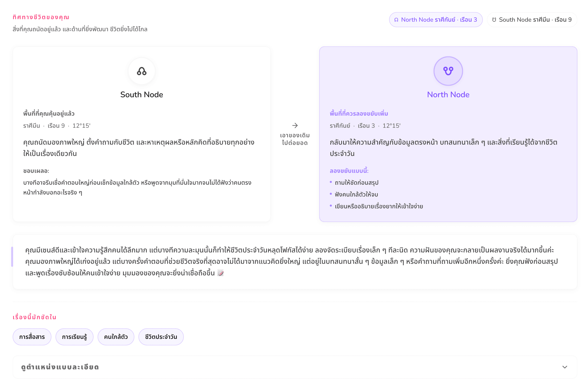Select the South Node ราศีมีน เรือน 9 pill
The height and width of the screenshot is (388, 588).
532,20
